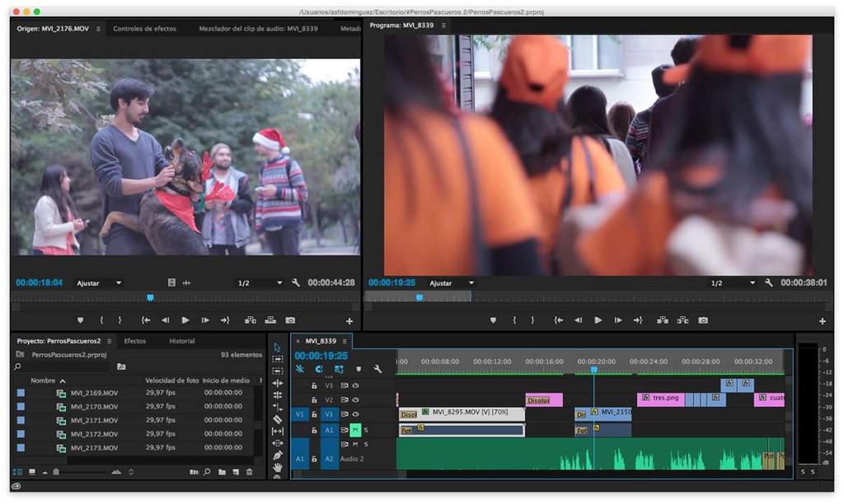Delete selected item with trash icon
844x504 pixels.
(x=249, y=472)
